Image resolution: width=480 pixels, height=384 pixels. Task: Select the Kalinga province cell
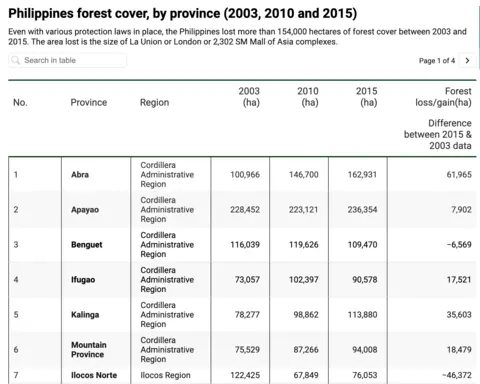(x=85, y=315)
